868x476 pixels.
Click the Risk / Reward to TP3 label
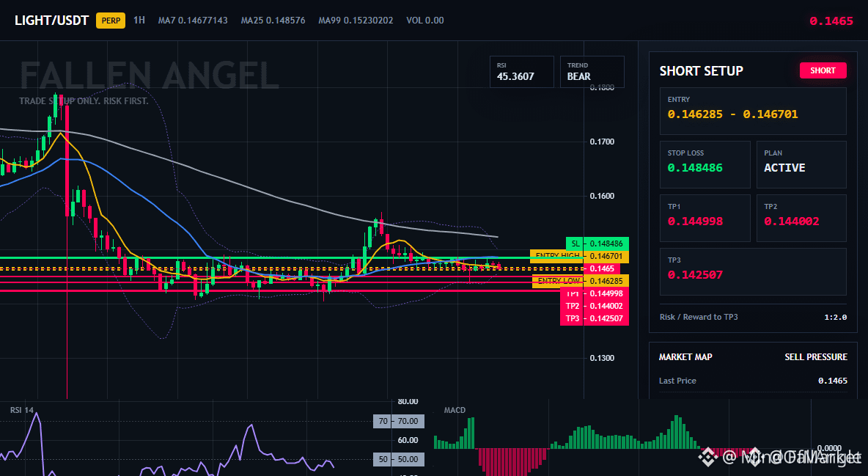pyautogui.click(x=698, y=317)
